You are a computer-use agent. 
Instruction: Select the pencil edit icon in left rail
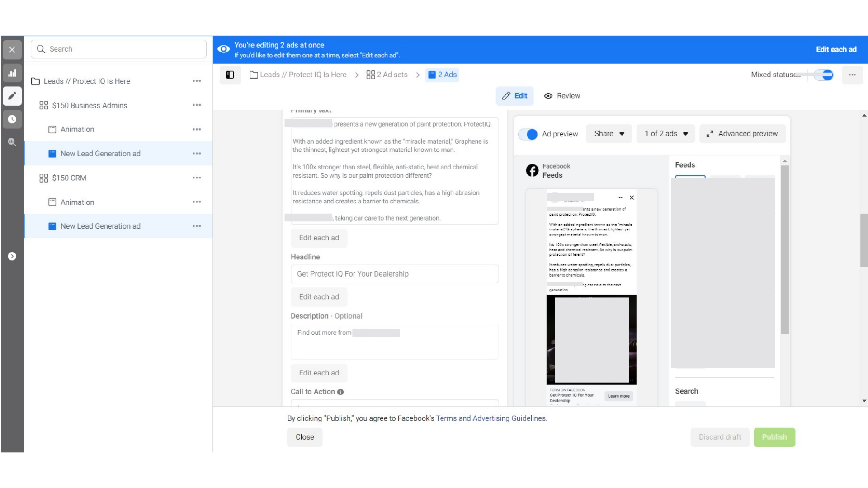[12, 96]
